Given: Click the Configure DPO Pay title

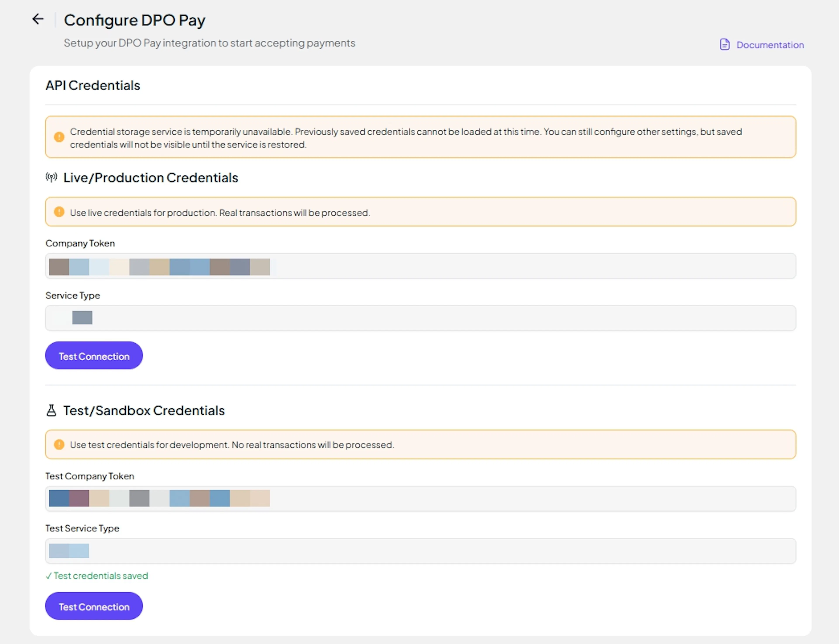Looking at the screenshot, I should tap(134, 20).
